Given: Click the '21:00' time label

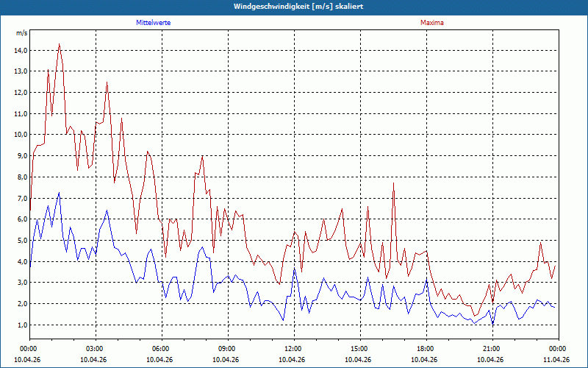Looking at the screenshot, I should 492,349.
